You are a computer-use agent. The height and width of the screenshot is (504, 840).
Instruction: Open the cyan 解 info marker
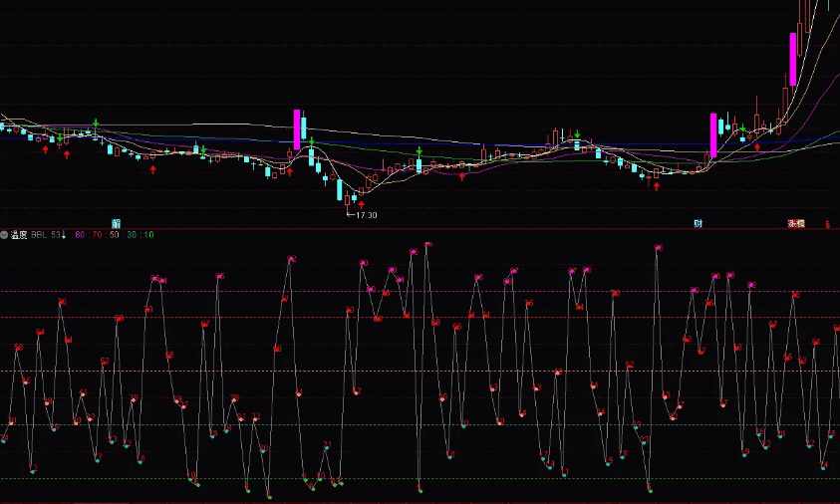tap(116, 224)
